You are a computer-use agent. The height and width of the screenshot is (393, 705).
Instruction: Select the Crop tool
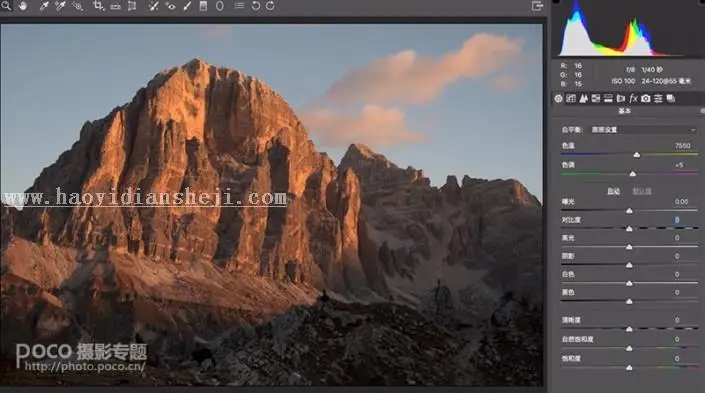point(98,6)
